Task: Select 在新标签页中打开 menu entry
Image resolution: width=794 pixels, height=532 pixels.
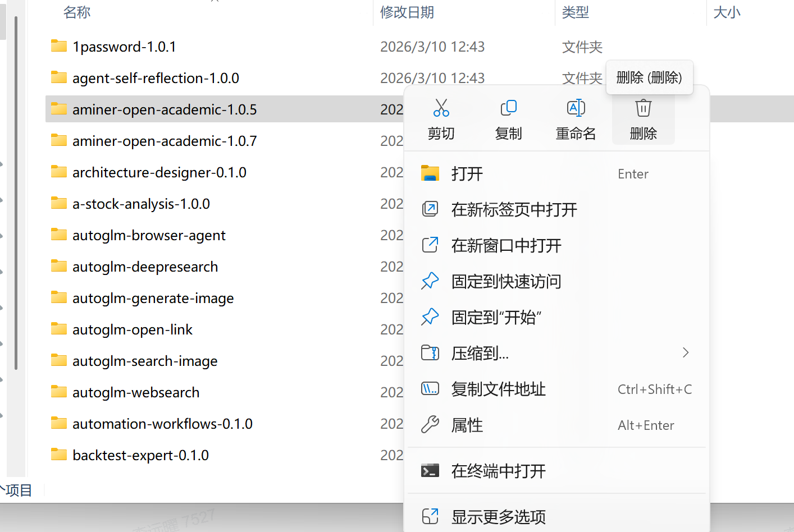Action: point(557,210)
